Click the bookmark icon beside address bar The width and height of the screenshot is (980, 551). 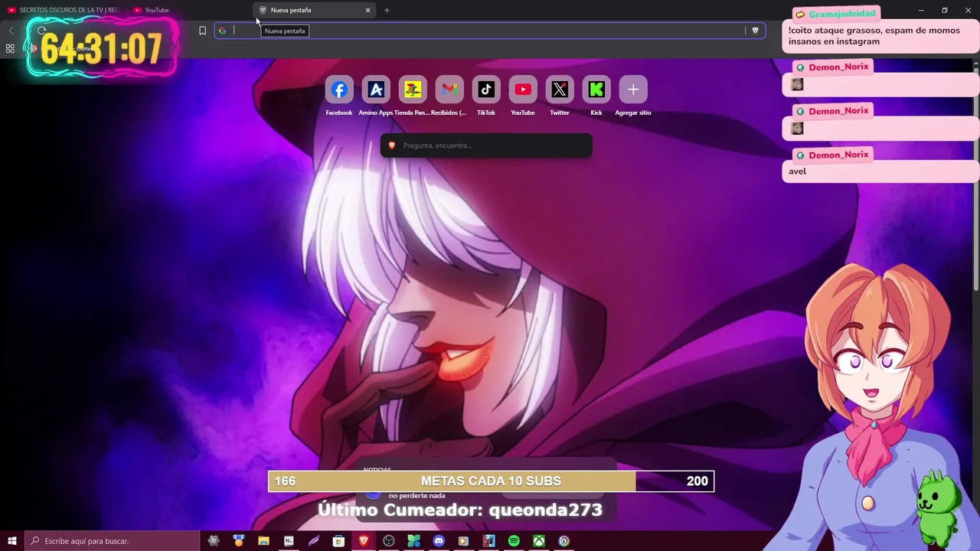tap(202, 31)
